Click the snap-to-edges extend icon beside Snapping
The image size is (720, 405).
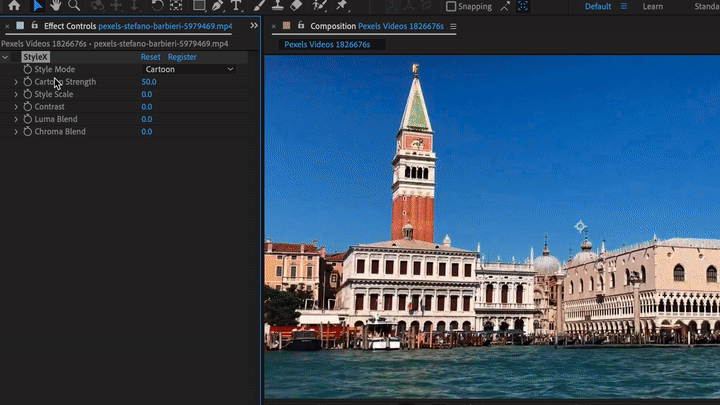(505, 6)
